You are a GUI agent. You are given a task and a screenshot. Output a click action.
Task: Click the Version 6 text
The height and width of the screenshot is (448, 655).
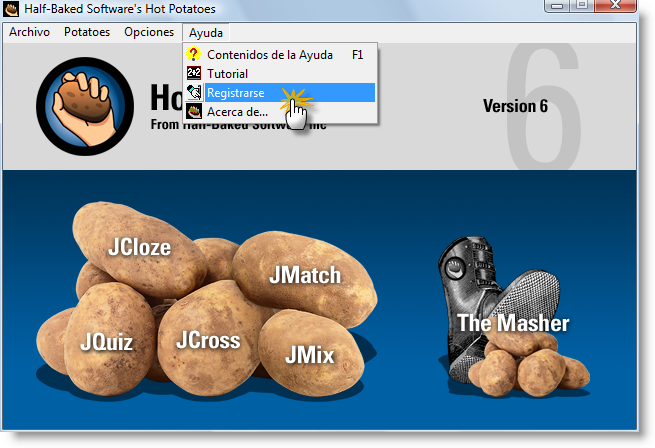[515, 106]
